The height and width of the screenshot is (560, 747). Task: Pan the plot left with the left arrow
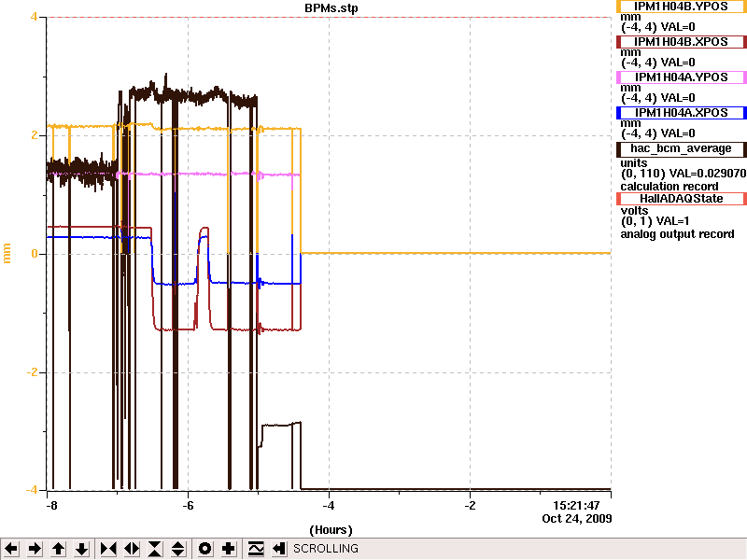(x=11, y=549)
